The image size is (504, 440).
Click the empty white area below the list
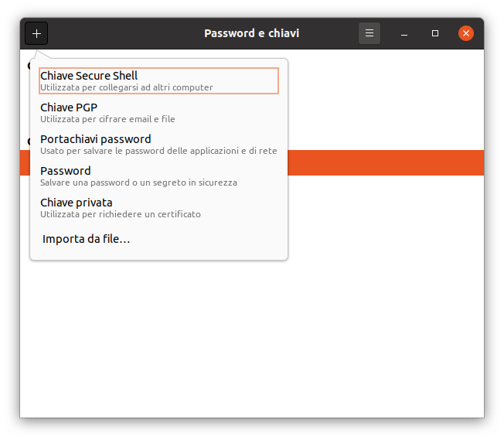coord(251,340)
